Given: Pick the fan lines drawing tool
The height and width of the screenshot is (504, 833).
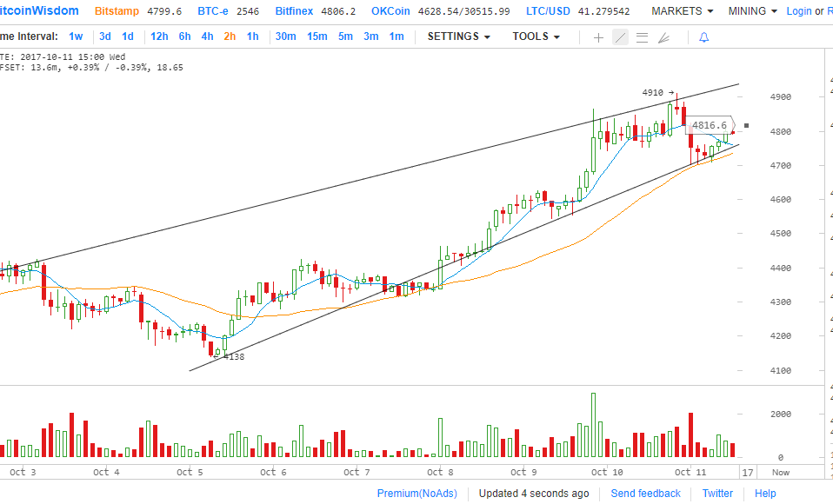Looking at the screenshot, I should point(663,37).
